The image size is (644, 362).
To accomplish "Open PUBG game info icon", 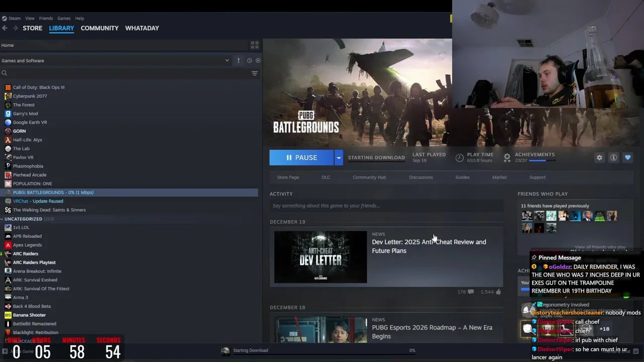I will pos(613,157).
